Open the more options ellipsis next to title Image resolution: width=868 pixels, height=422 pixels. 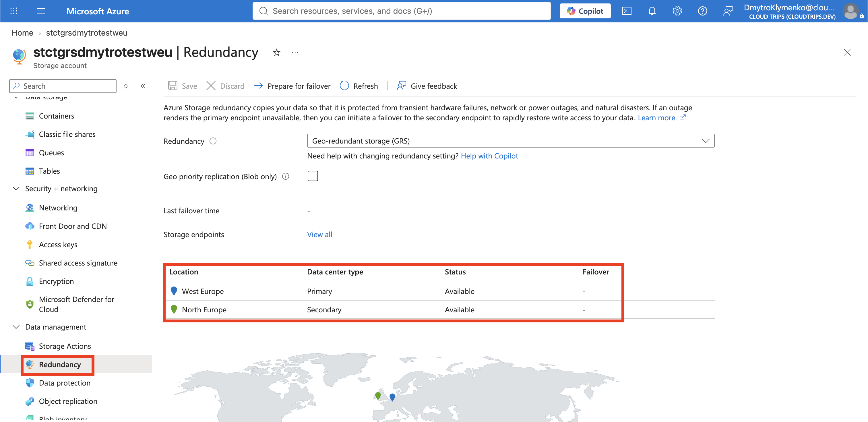coord(295,52)
